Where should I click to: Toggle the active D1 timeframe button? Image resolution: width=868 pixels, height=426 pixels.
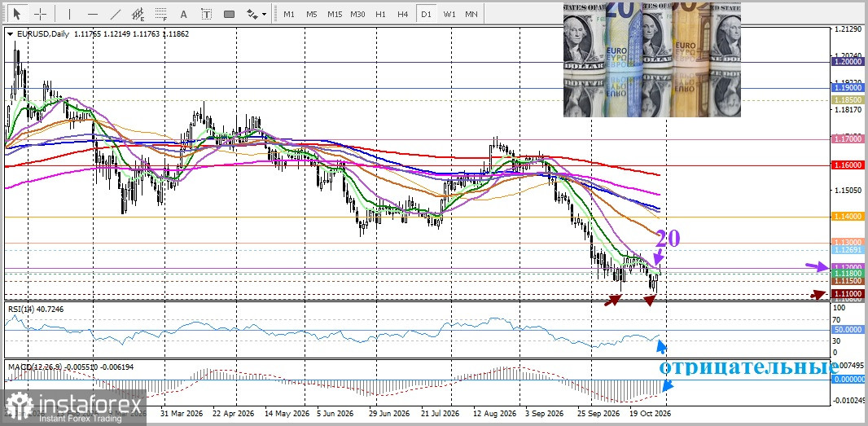point(426,14)
